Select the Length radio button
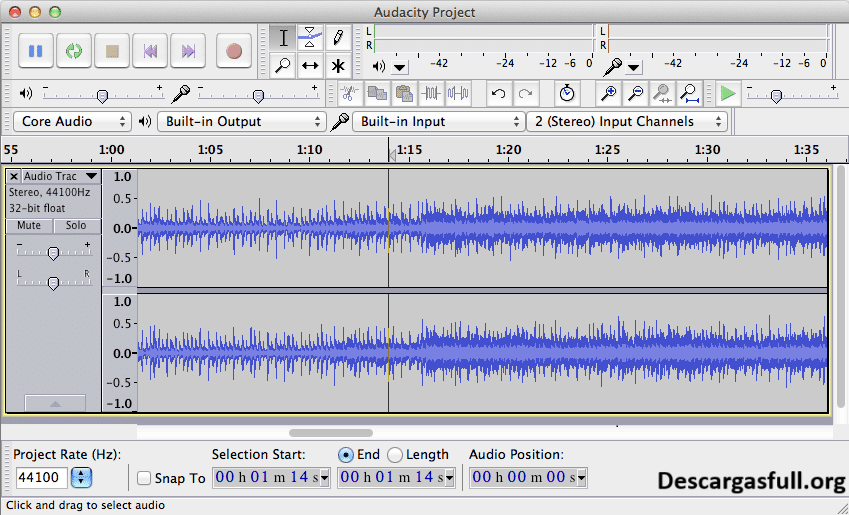This screenshot has width=849, height=515. [395, 455]
